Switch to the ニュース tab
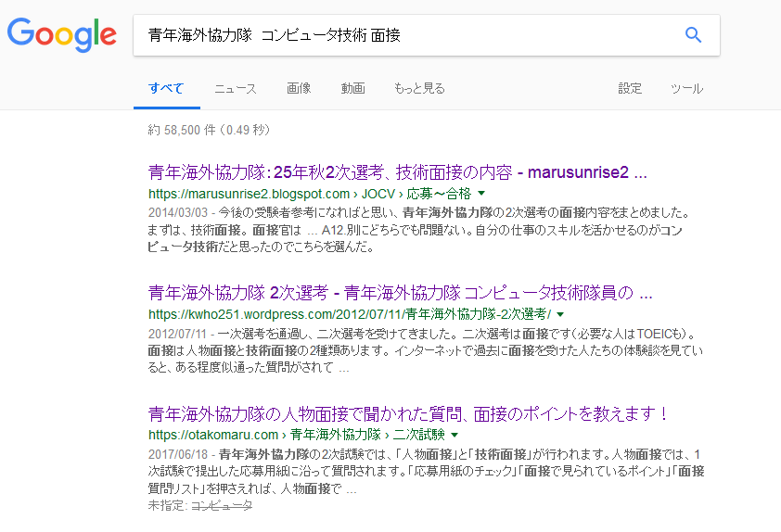Viewport: 781px width, 532px height. pyautogui.click(x=235, y=89)
